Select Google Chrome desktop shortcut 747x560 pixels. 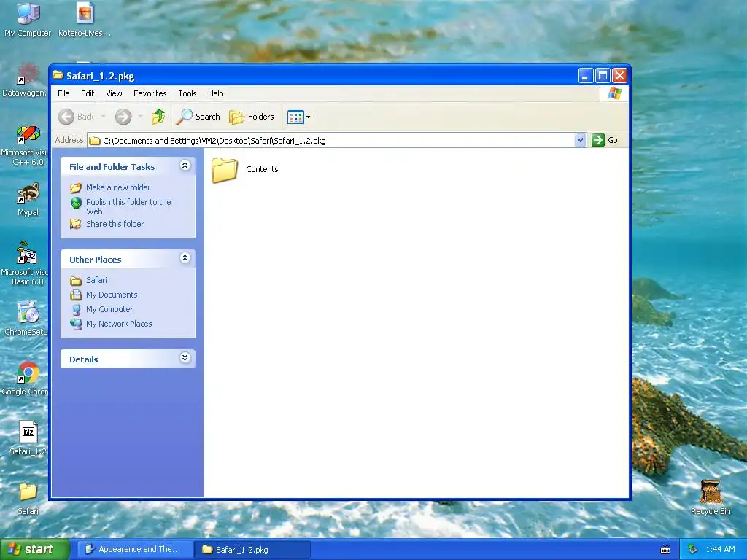(26, 378)
